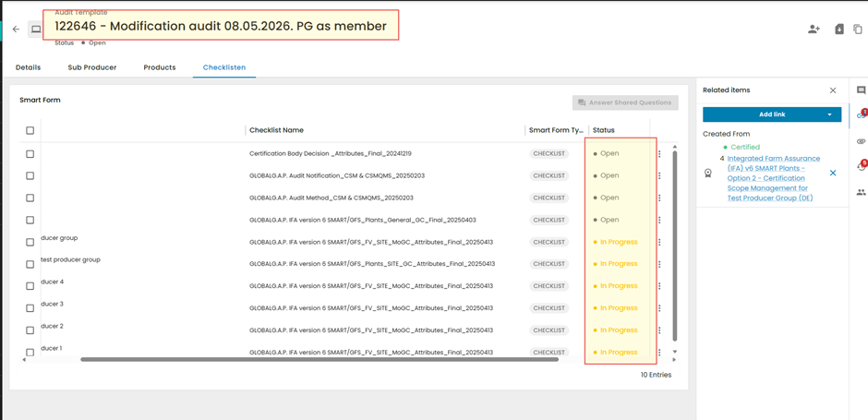The width and height of the screenshot is (868, 420).
Task: Click the download document icon
Action: click(839, 30)
